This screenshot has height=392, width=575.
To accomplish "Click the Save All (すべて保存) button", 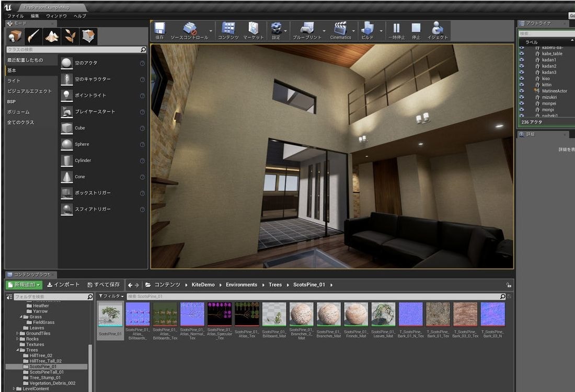I will tap(103, 285).
